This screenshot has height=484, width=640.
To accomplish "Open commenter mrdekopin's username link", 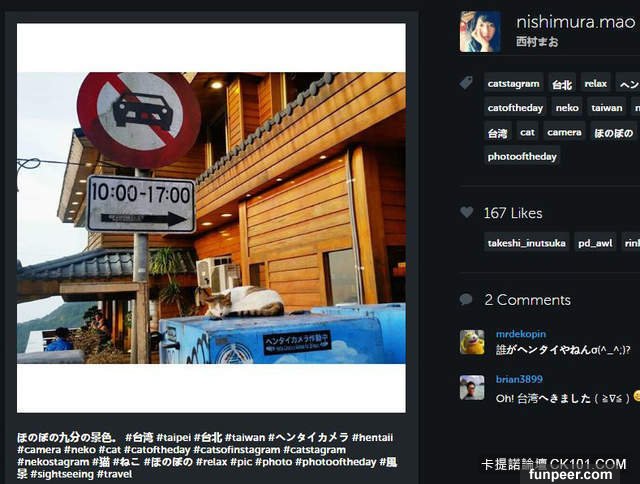I will coord(520,334).
